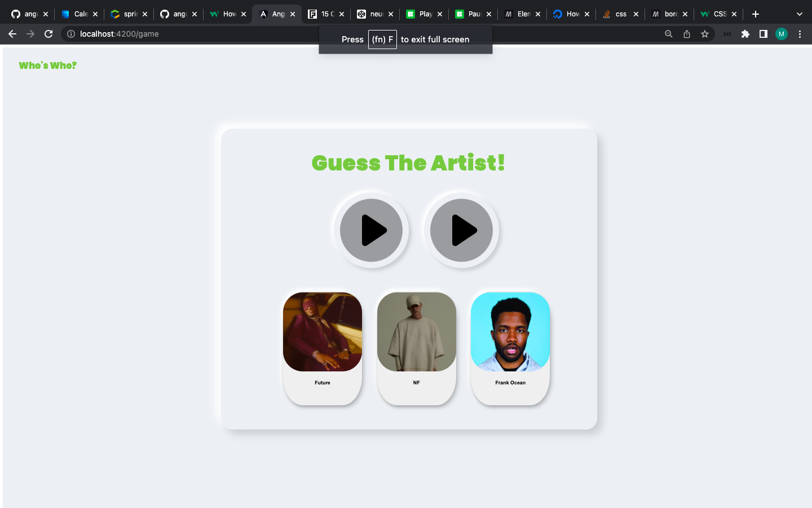Go back with the browser back arrow
This screenshot has width=812, height=508.
(12, 34)
